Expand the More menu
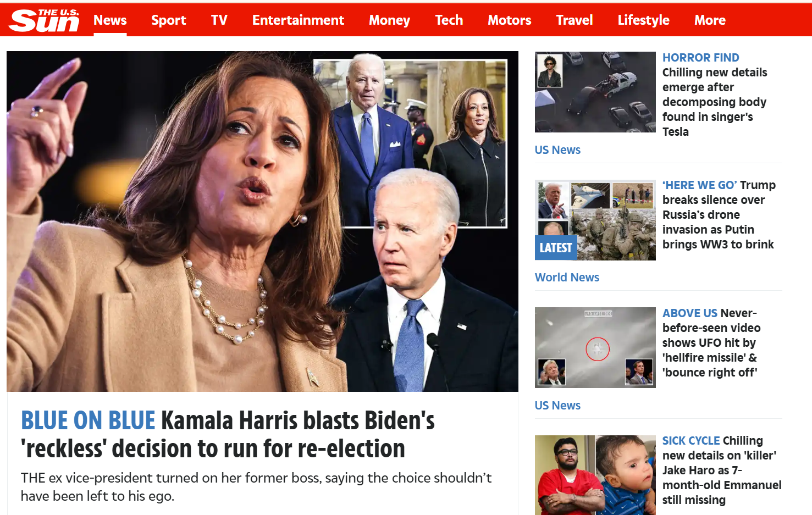 [710, 20]
